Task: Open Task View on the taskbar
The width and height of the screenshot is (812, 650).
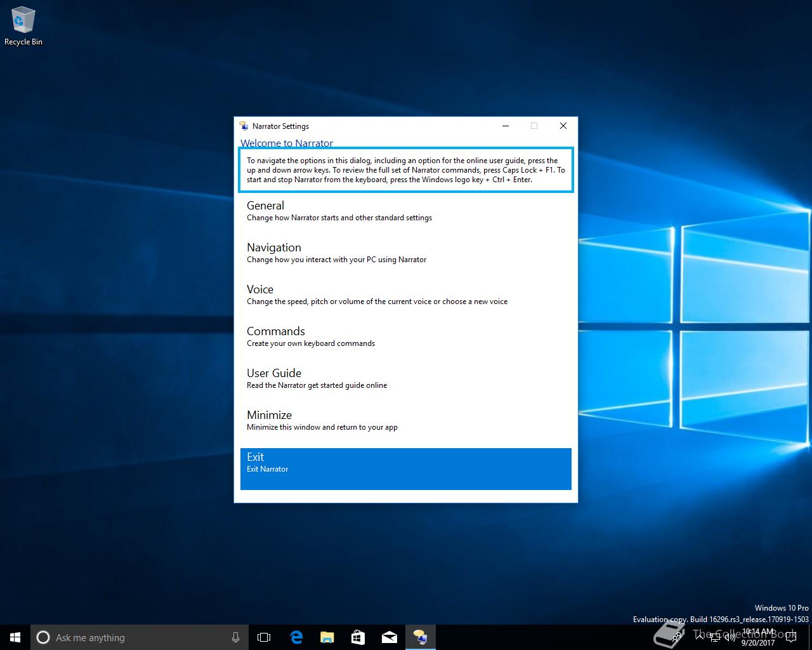Action: [264, 637]
